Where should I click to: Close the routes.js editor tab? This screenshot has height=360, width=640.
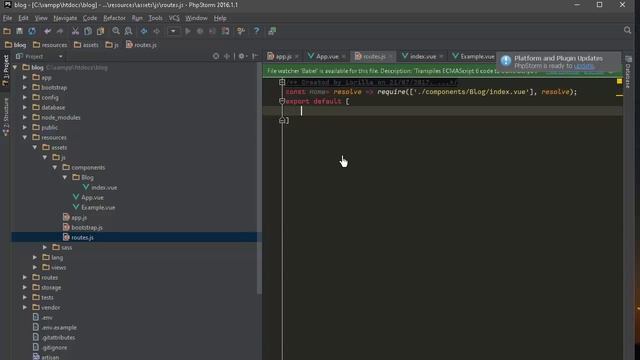pyautogui.click(x=391, y=57)
